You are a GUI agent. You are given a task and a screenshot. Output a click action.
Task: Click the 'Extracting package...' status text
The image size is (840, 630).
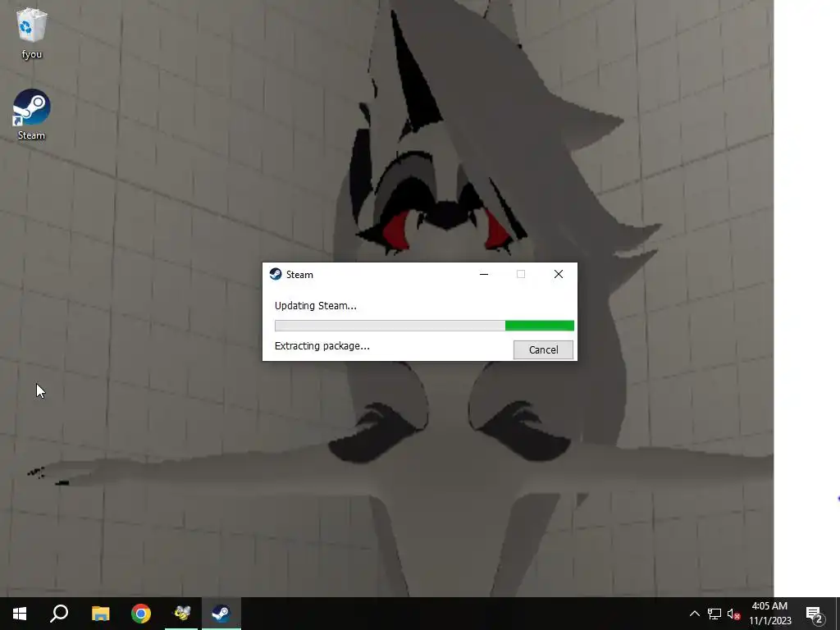[322, 346]
